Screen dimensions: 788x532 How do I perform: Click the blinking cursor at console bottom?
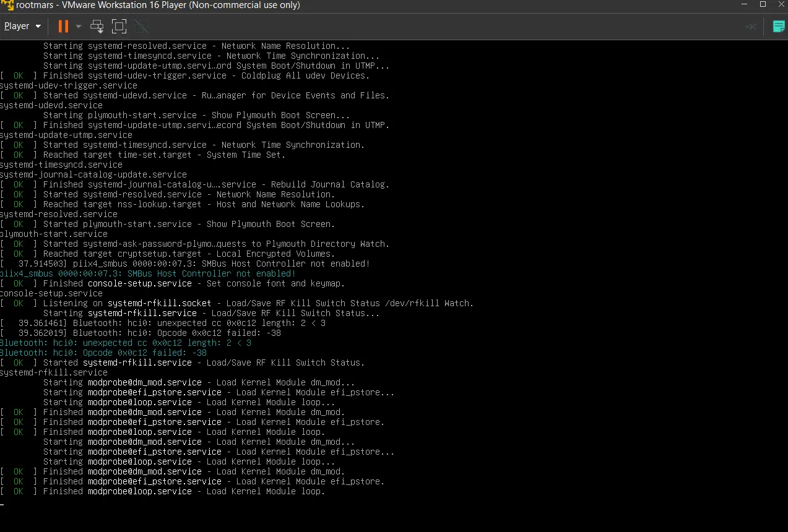point(2,504)
